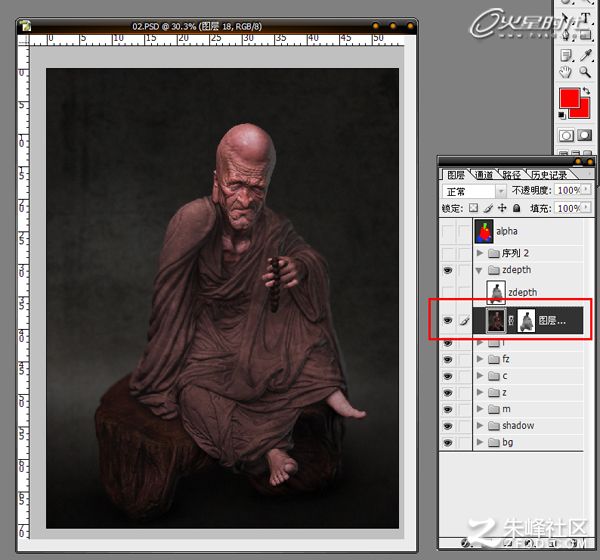Swap foreground and background colors
The image size is (600, 560).
click(586, 91)
